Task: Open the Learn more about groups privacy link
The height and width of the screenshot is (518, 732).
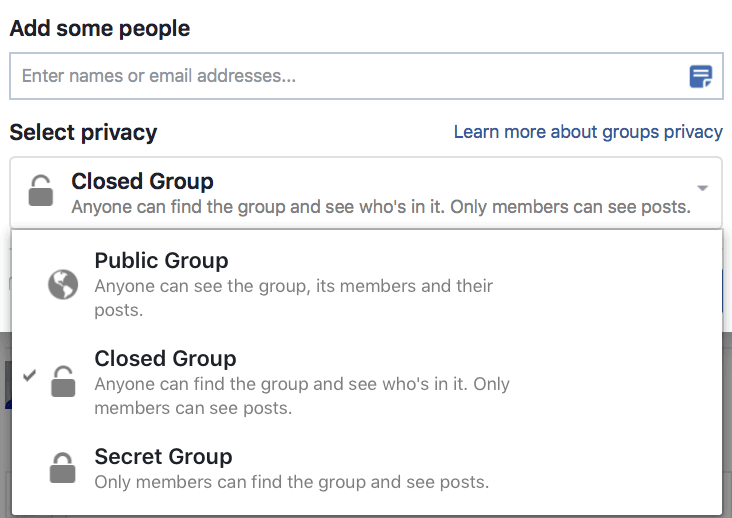Action: coord(587,132)
